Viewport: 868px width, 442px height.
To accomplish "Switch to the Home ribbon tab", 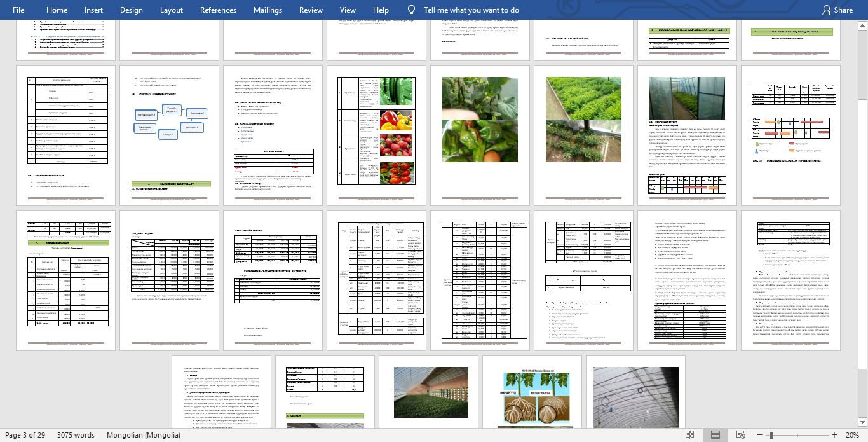I will [x=57, y=10].
